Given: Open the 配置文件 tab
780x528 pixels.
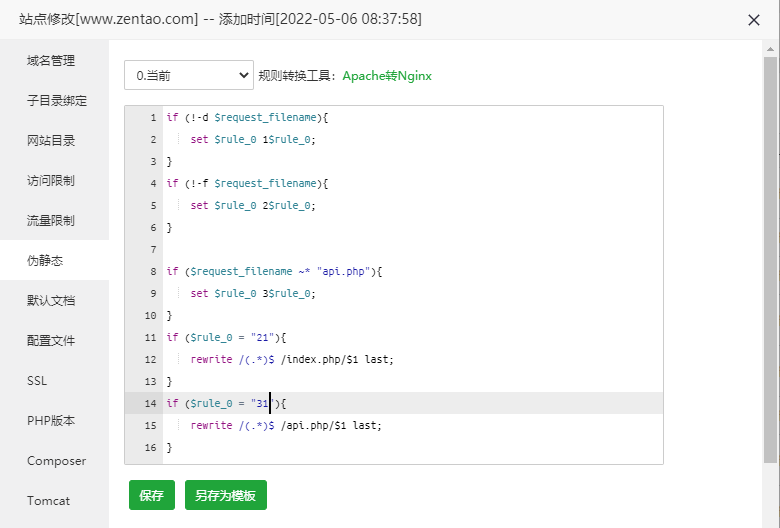Looking at the screenshot, I should 52,340.
